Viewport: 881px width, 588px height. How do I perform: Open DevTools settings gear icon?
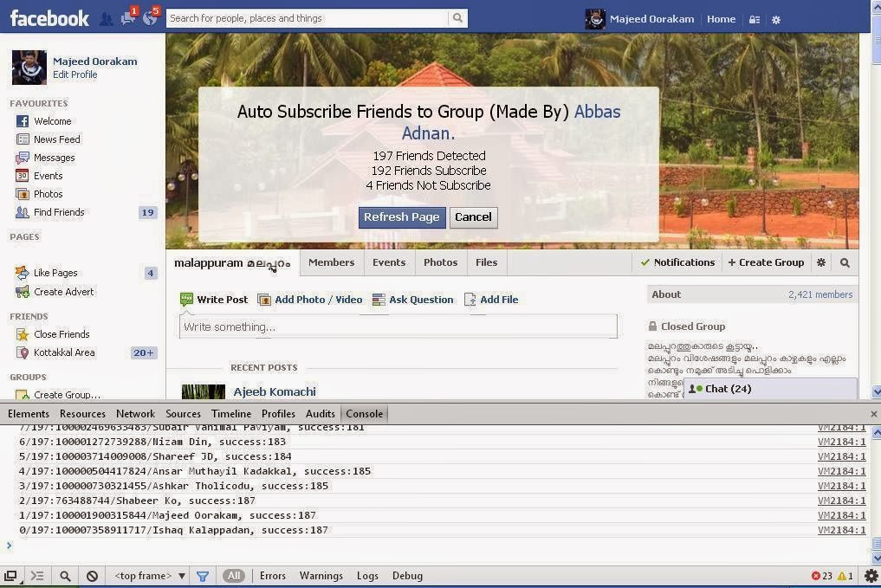pyautogui.click(x=871, y=576)
